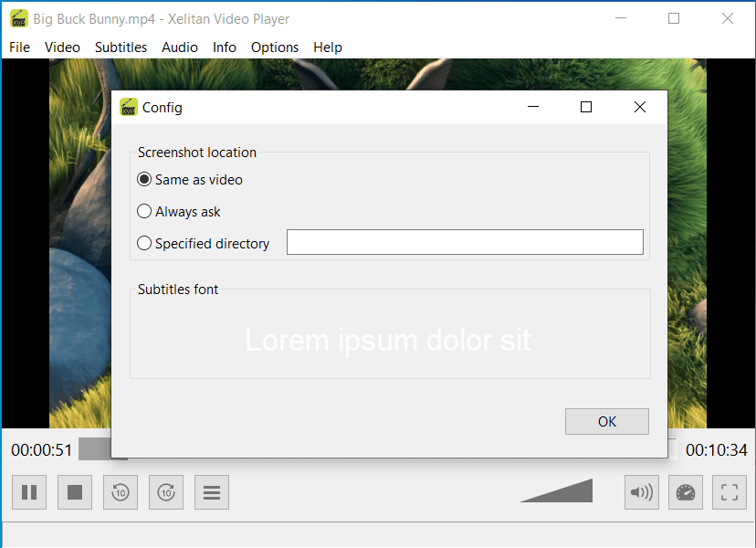Select the Always ask option
756x548 pixels.
click(179, 212)
